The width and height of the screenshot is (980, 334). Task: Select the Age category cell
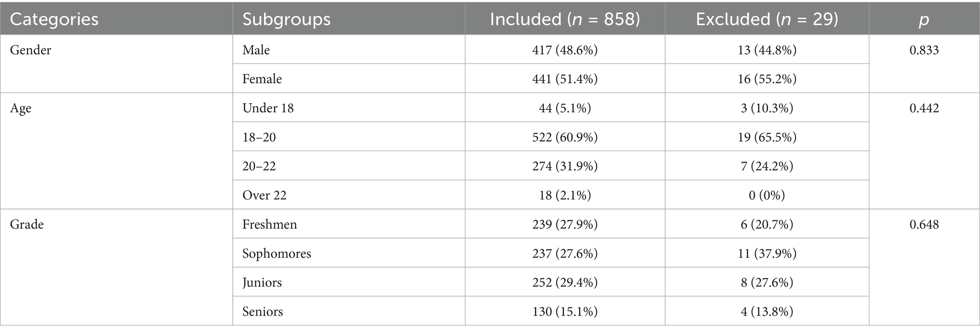coord(21,108)
